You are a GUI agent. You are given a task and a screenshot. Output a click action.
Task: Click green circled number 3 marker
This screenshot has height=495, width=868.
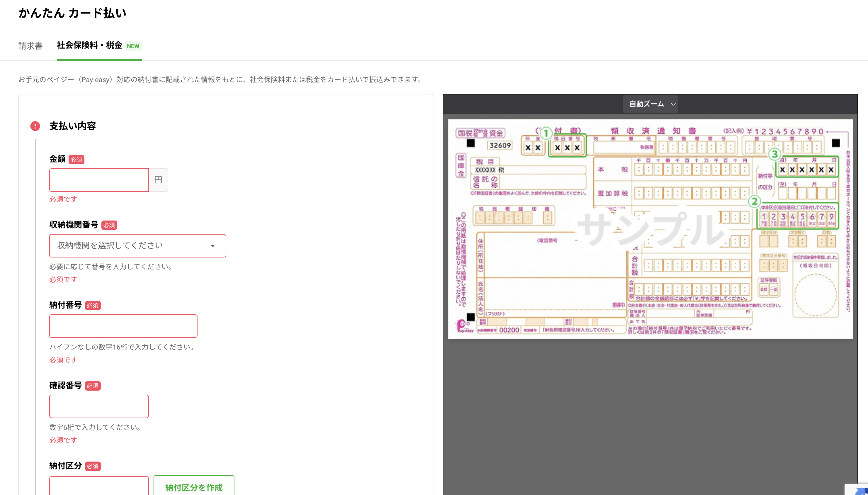coord(775,154)
